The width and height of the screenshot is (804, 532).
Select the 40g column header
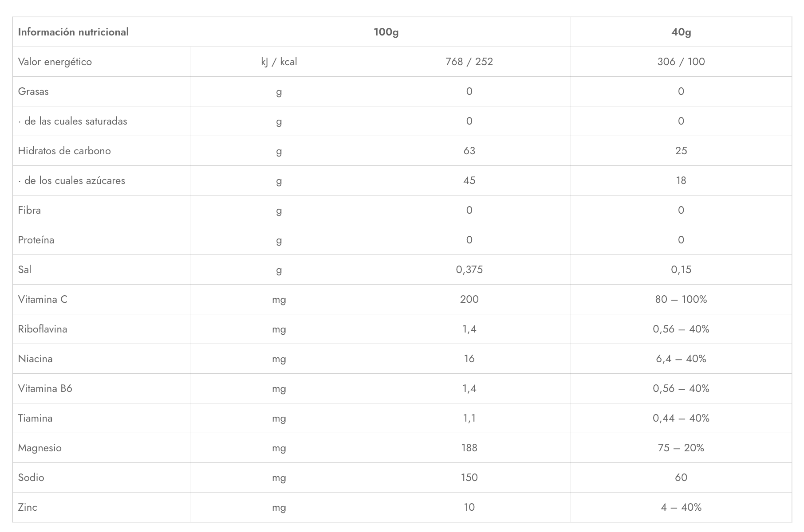pyautogui.click(x=681, y=32)
